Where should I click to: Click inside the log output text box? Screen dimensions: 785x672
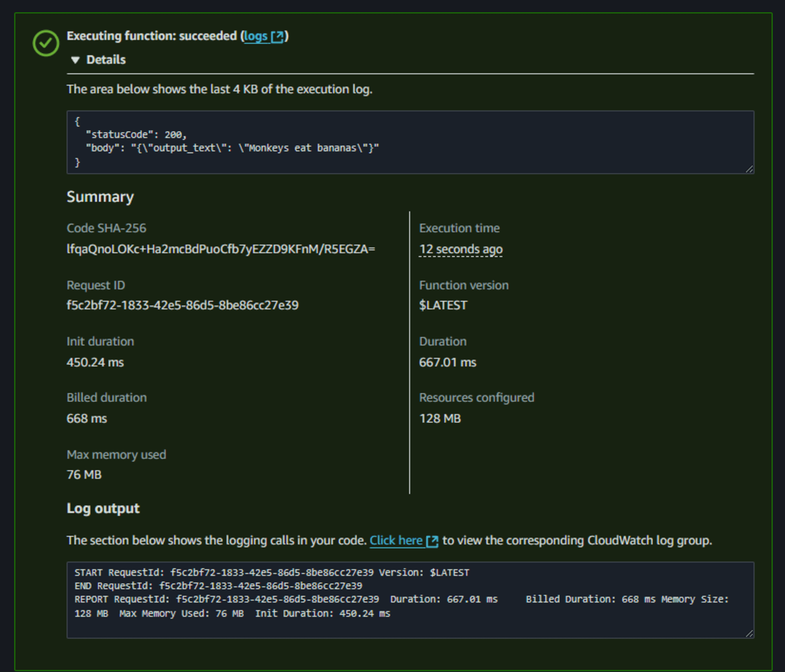(x=410, y=600)
